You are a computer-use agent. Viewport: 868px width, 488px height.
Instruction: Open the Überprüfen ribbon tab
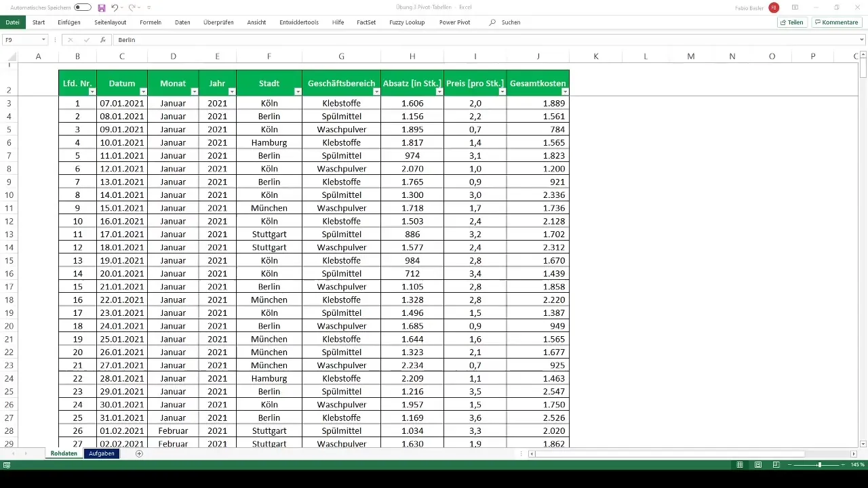[218, 22]
